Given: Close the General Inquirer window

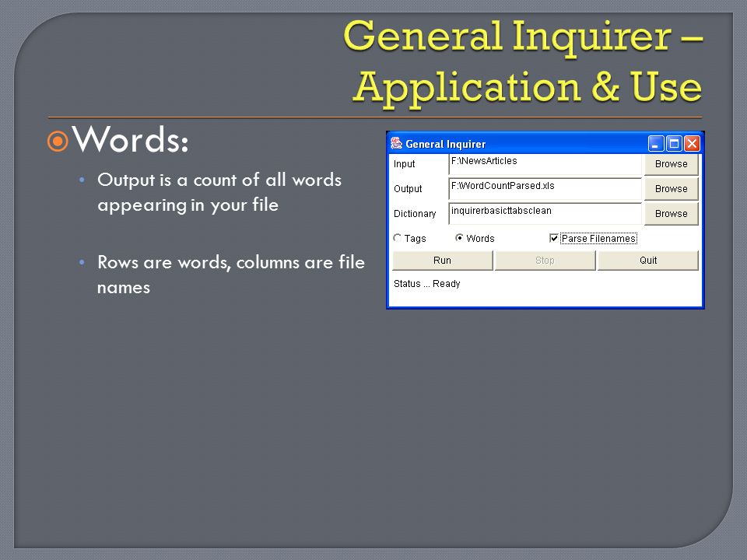Looking at the screenshot, I should click(692, 143).
